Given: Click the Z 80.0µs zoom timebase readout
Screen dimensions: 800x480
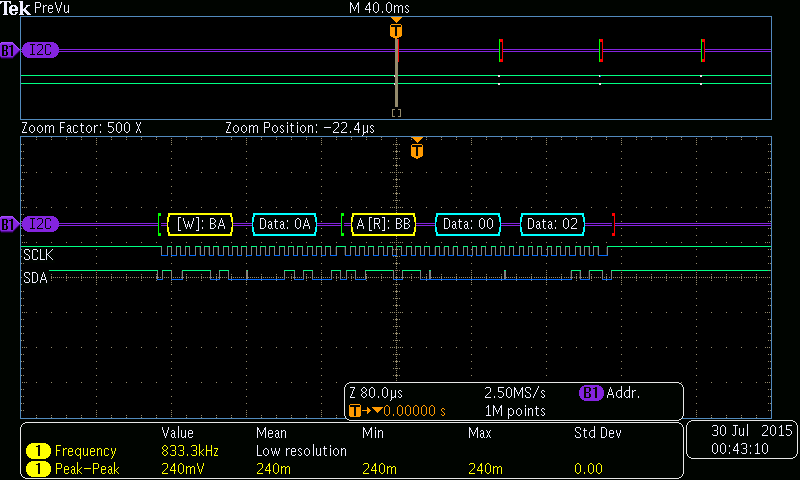Looking at the screenshot, I should [x=376, y=393].
